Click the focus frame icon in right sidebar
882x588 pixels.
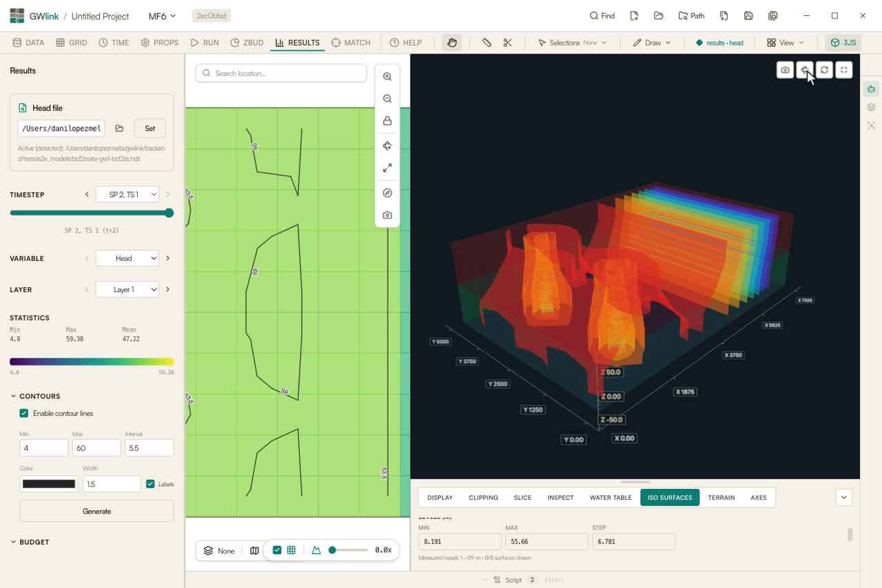tap(872, 125)
